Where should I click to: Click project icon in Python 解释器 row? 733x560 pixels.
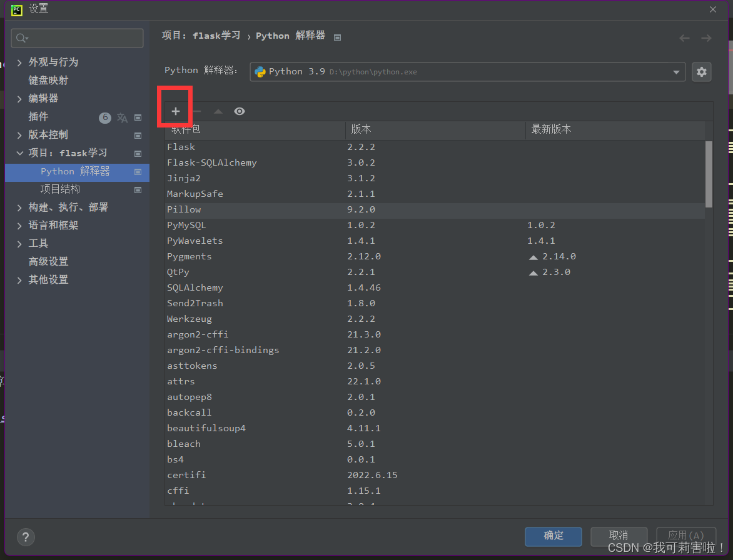pyautogui.click(x=138, y=172)
